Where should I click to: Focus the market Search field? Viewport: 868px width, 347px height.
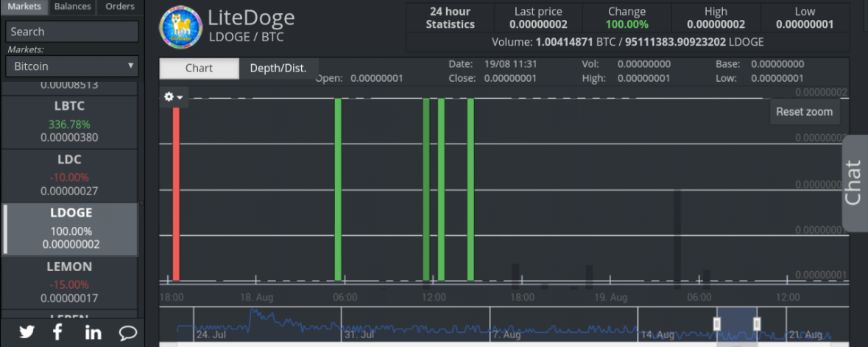point(72,32)
